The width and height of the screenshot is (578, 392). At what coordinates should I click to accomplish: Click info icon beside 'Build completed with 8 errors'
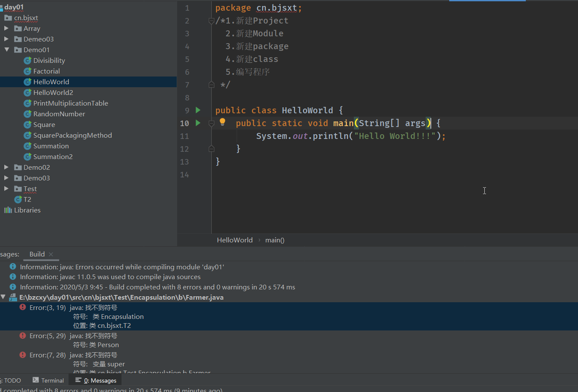(x=13, y=287)
